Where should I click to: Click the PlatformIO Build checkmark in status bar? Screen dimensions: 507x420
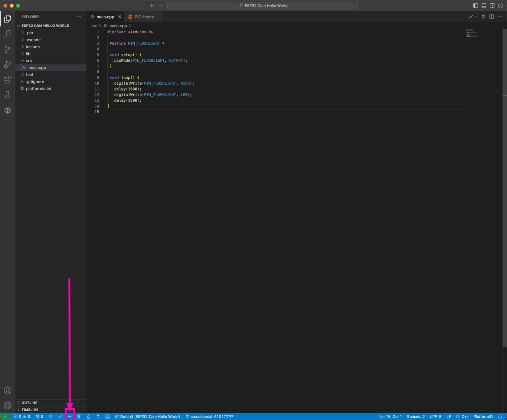(x=60, y=417)
